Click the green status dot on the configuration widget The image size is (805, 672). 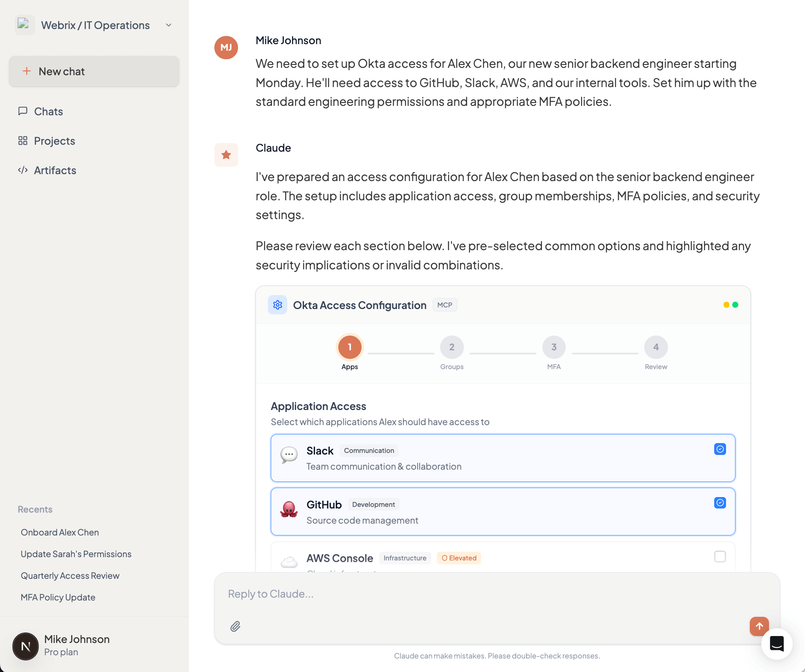(x=735, y=305)
